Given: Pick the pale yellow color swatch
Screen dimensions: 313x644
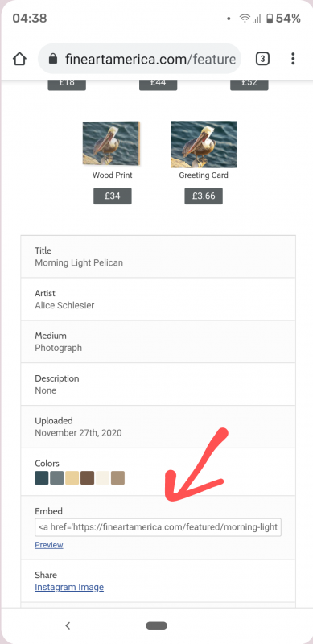Looking at the screenshot, I should [72, 478].
